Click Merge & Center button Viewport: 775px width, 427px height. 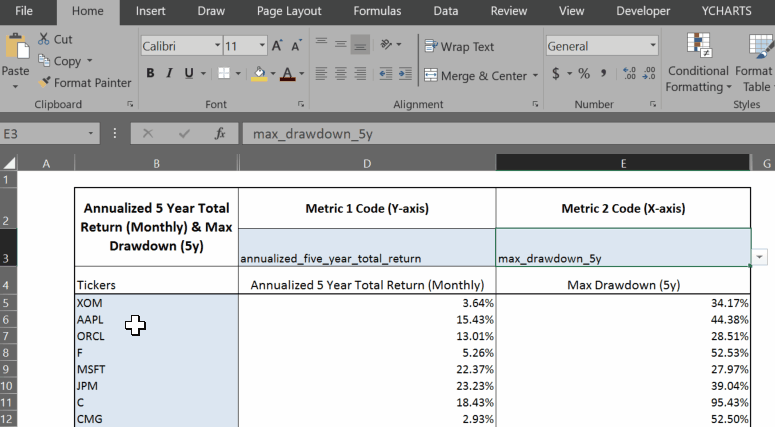click(476, 76)
